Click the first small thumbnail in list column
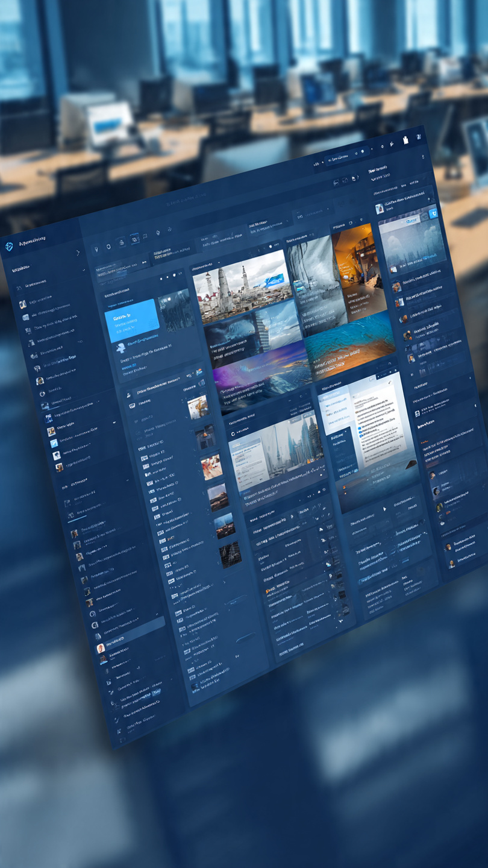This screenshot has height=868, width=488. point(197,407)
